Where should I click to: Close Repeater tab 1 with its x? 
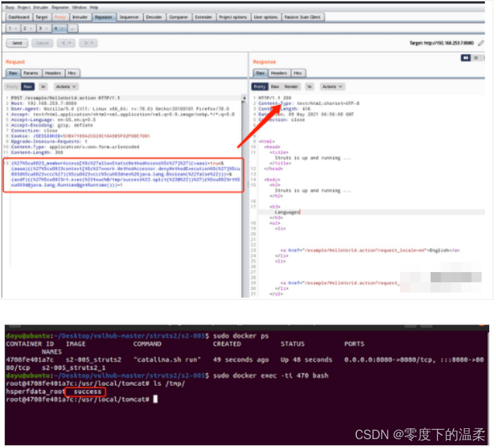(x=15, y=29)
